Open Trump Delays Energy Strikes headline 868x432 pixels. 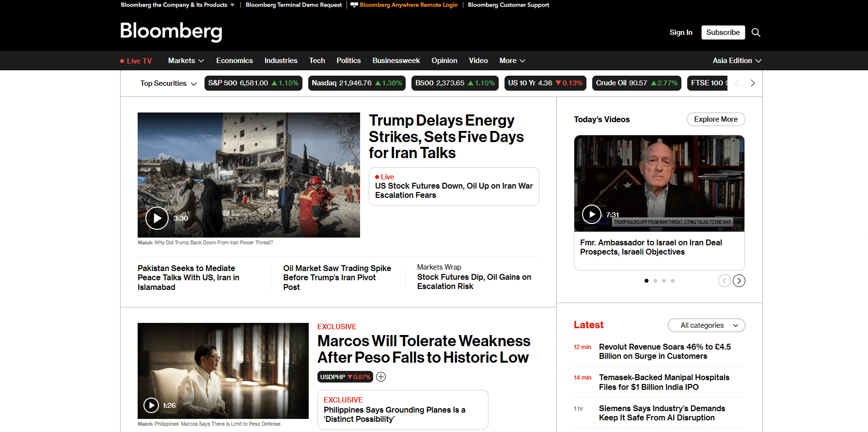[x=446, y=137]
